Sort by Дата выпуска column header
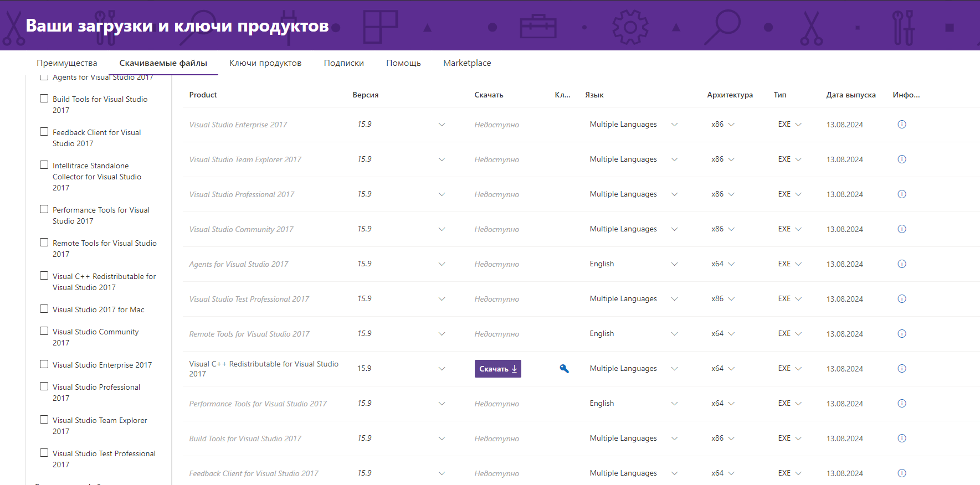980x485 pixels. pos(851,95)
